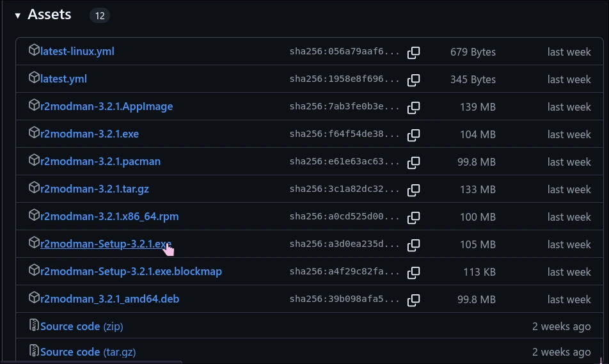Copy SHA256 hash for r2modman-3.2.1.exe
609x364 pixels.
[x=414, y=135]
